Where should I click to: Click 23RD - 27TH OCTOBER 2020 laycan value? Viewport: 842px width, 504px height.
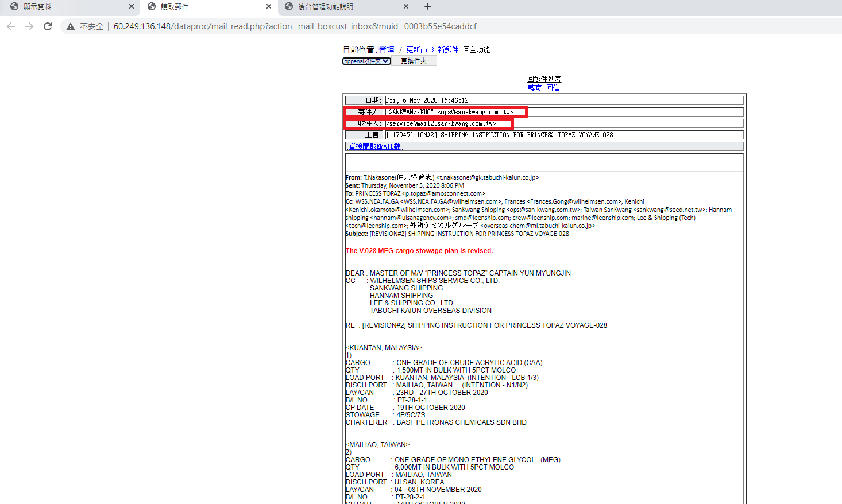click(442, 393)
